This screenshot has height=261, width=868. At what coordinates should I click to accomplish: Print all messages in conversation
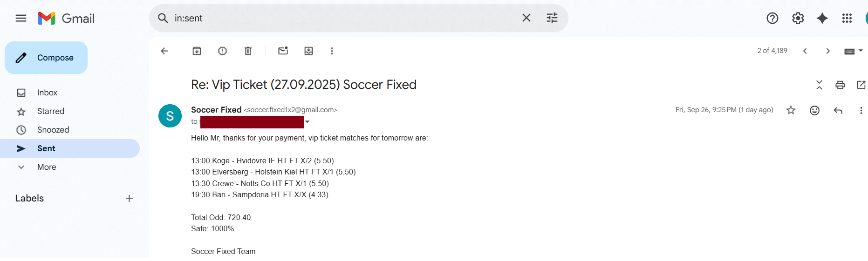[840, 85]
